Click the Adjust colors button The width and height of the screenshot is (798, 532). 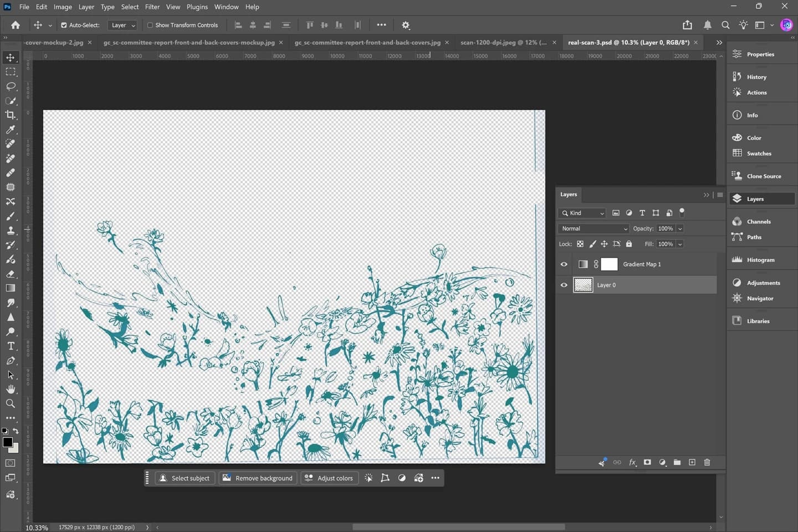329,478
